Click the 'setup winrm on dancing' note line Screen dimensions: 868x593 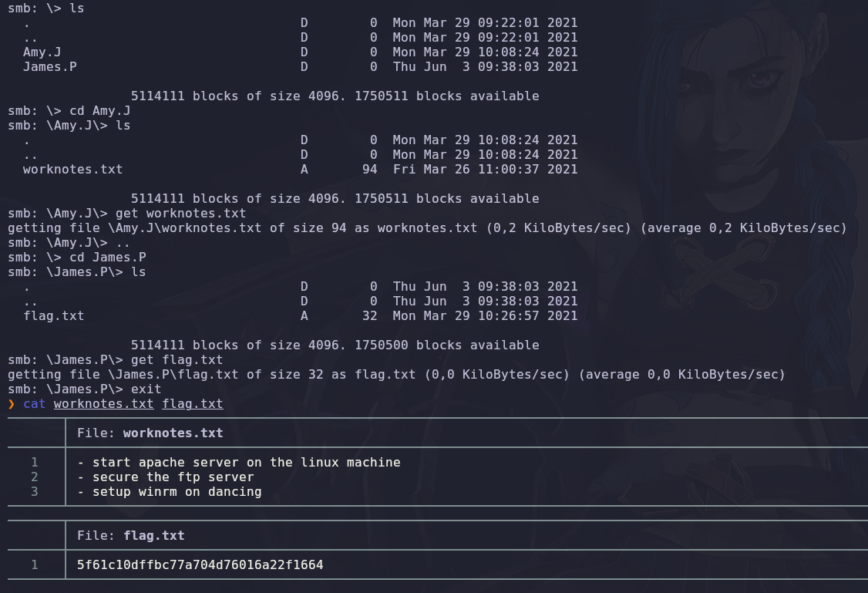[169, 491]
